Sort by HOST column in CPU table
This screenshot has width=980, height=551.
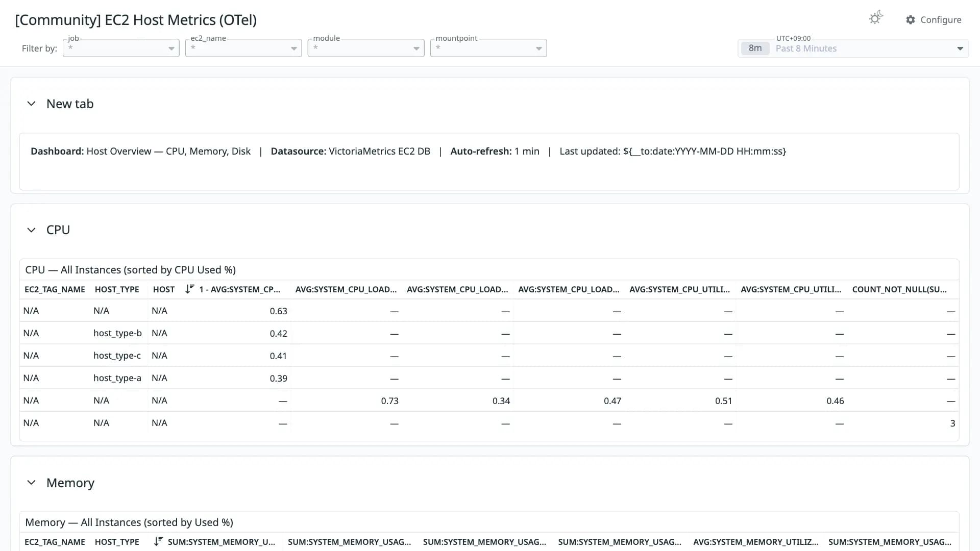pyautogui.click(x=164, y=289)
